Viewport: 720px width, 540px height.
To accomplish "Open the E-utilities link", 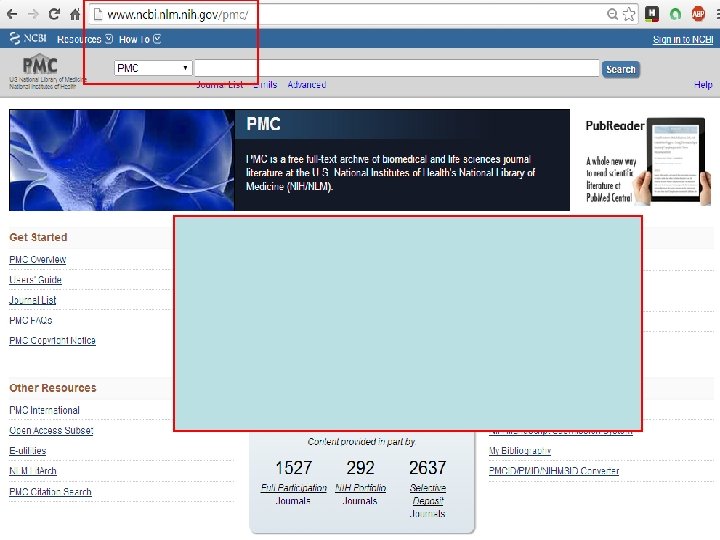I will click(x=28, y=451).
